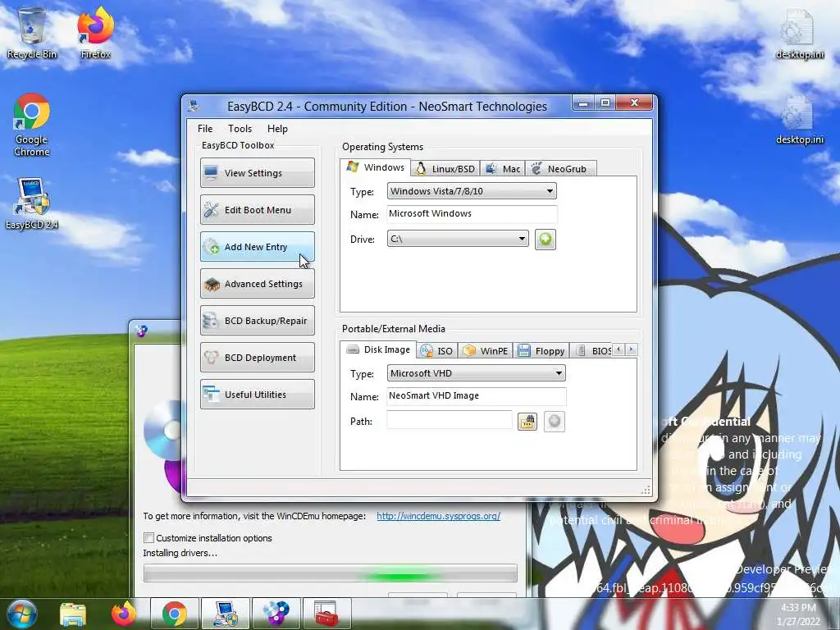Switch to the NeoGrub tab

click(560, 169)
